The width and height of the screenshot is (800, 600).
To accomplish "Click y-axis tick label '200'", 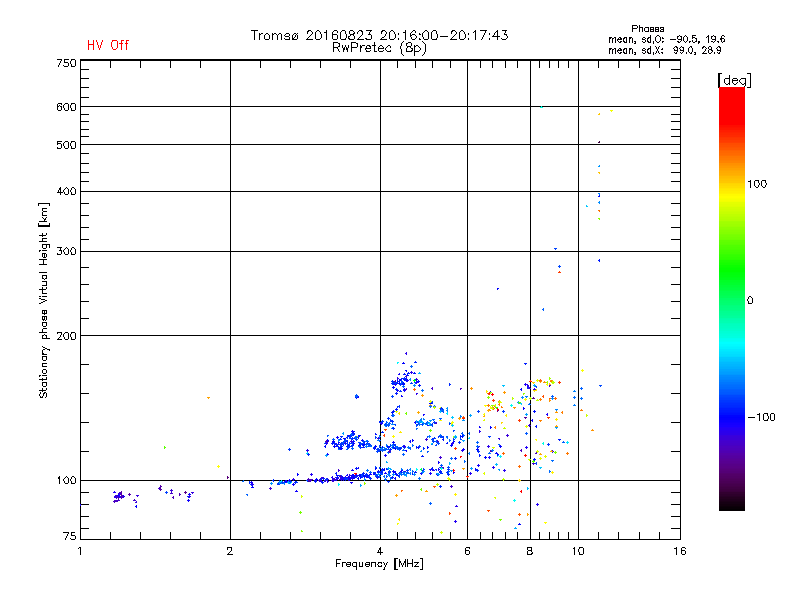I will click(x=66, y=336).
